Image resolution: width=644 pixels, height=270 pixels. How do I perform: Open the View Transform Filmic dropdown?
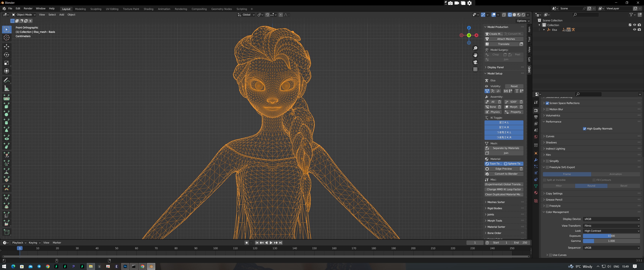click(x=611, y=226)
